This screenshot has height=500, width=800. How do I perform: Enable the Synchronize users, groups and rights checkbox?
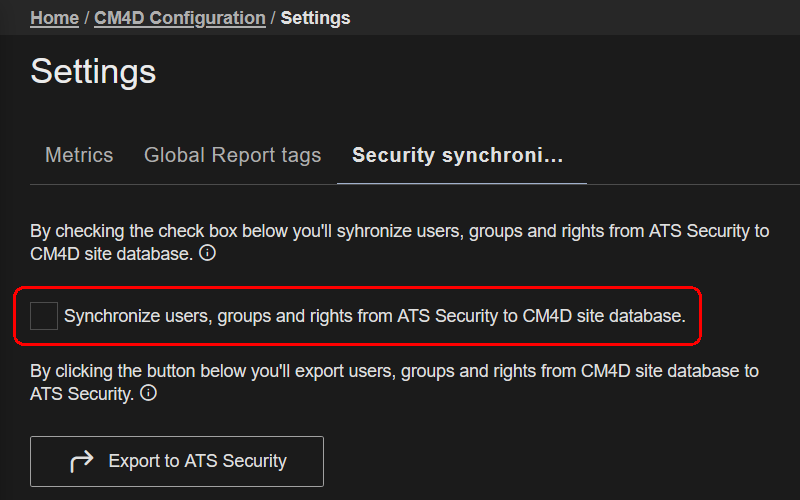[44, 316]
